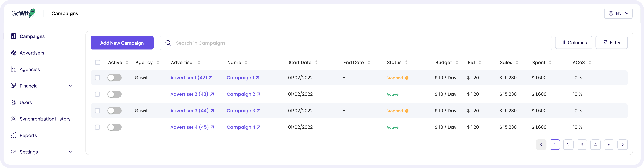644x168 pixels.
Task: Open three-dot menu for Campaign 1
Action: [x=621, y=78]
